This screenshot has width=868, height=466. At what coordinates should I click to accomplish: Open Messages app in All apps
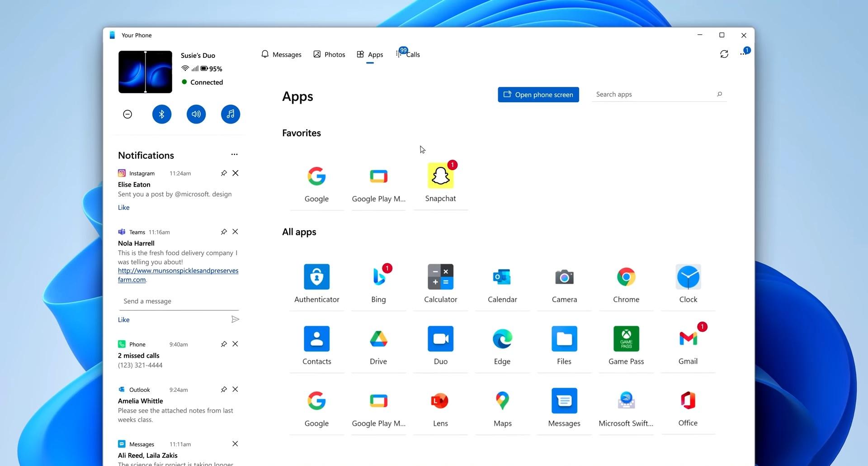point(564,408)
